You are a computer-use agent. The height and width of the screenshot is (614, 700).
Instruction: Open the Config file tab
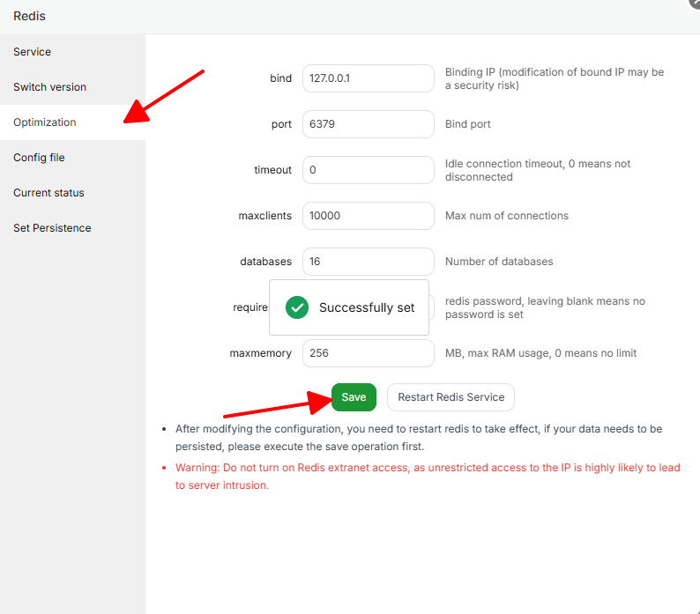point(39,158)
